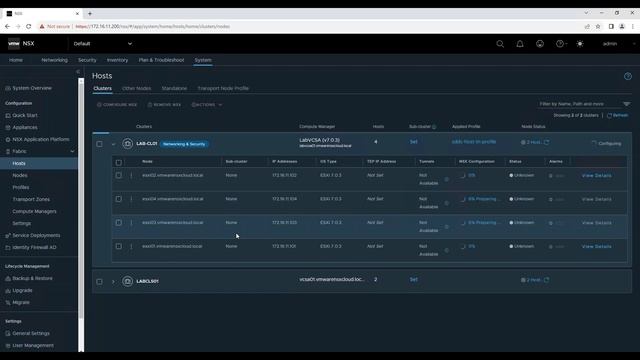640x360 pixels.
Task: Collapse the LAB-CL01 cluster row
Action: pyautogui.click(x=113, y=144)
